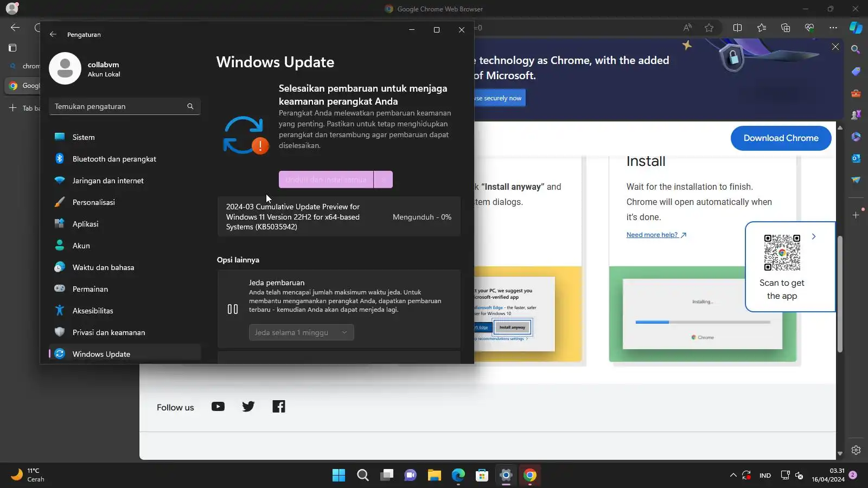
Task: Click the pause icon beside Jeda pembaruan
Action: pyautogui.click(x=233, y=309)
